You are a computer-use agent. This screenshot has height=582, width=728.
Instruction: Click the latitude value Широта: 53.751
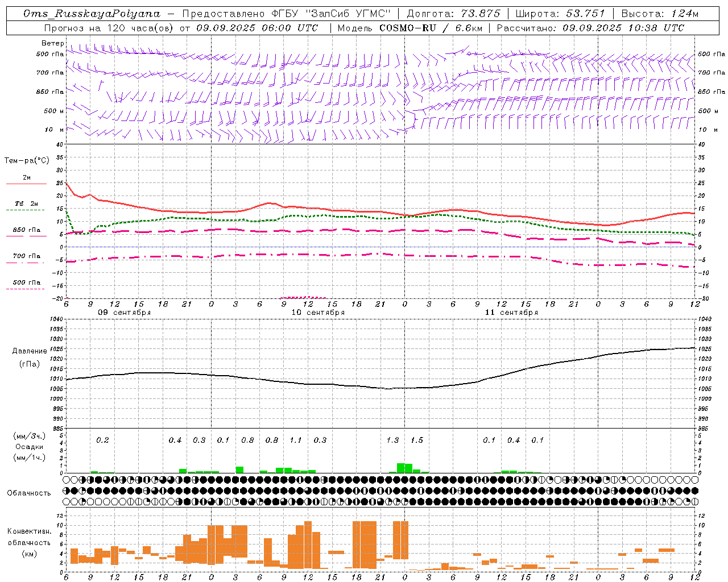561,14
